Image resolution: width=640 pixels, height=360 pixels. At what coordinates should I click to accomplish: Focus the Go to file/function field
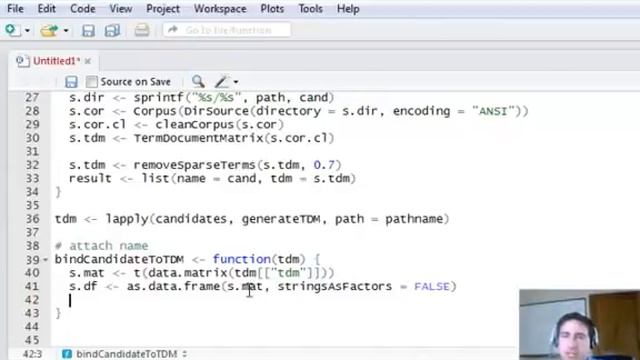(227, 30)
